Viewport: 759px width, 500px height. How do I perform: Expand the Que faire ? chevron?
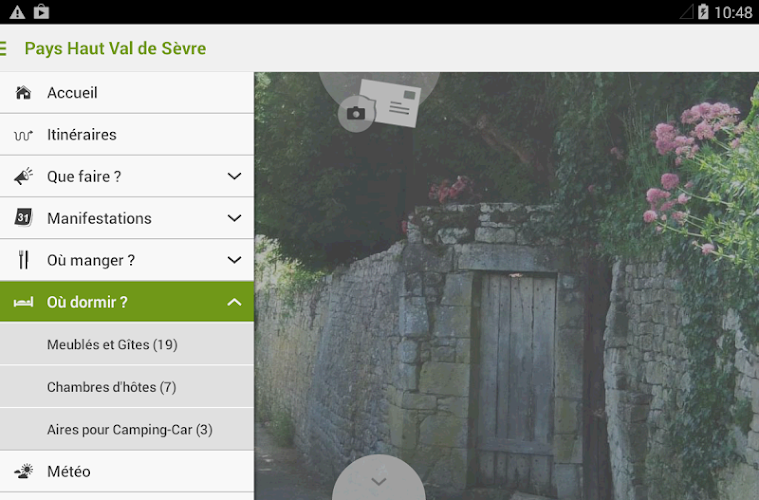(234, 176)
